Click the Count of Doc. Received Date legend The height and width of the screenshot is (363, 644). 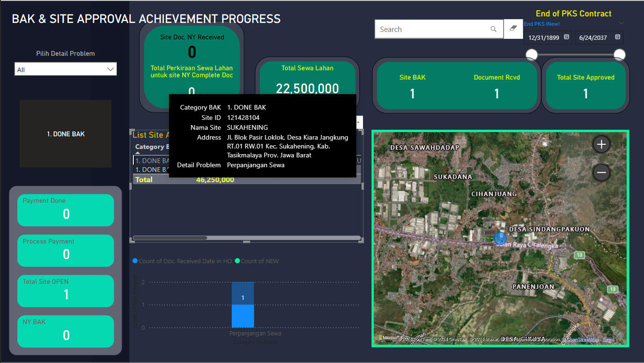[182, 261]
